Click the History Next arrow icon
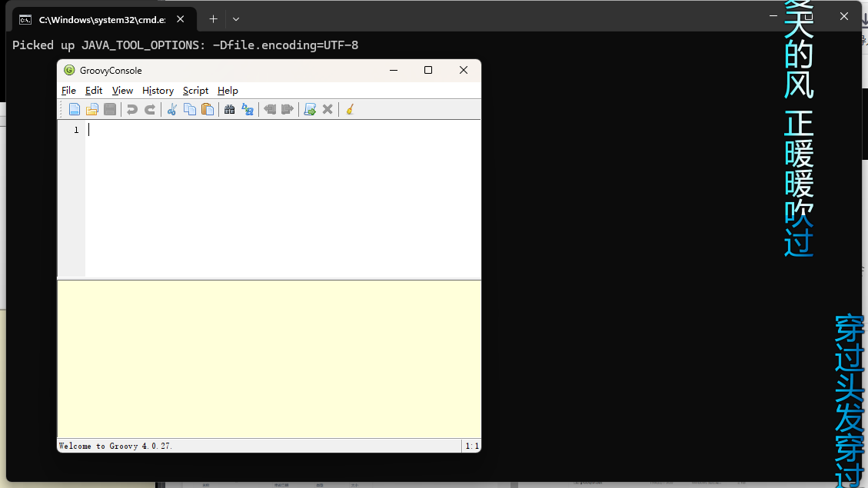Viewport: 868px width, 488px height. pos(288,110)
